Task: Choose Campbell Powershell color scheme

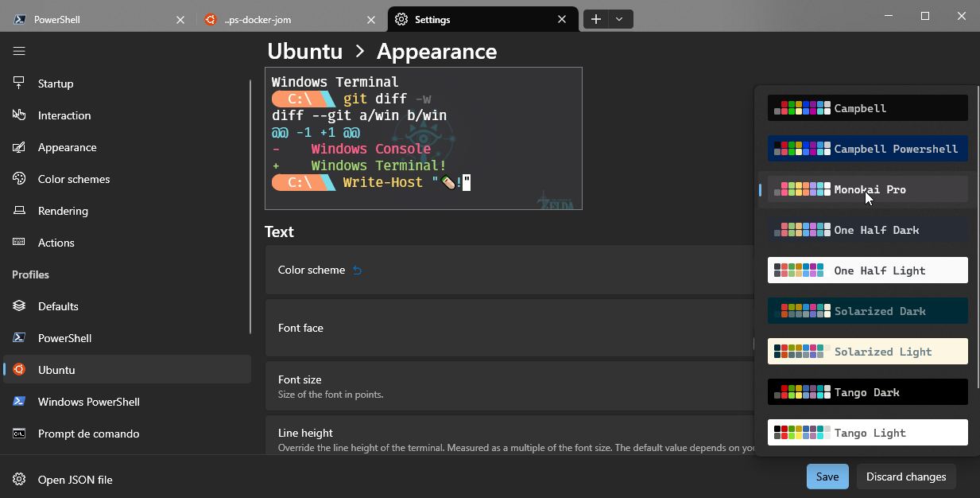Action: pyautogui.click(x=867, y=149)
